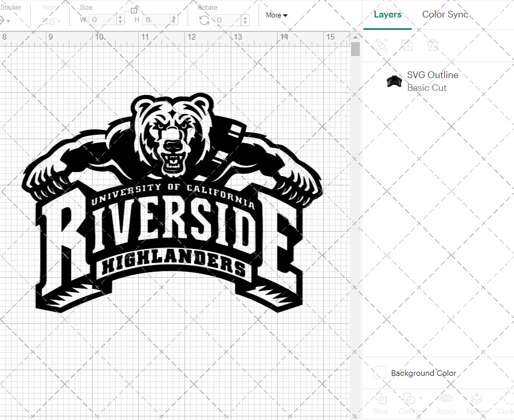The height and width of the screenshot is (420, 514).
Task: Click the Duplicate layer icon
Action: (x=407, y=45)
